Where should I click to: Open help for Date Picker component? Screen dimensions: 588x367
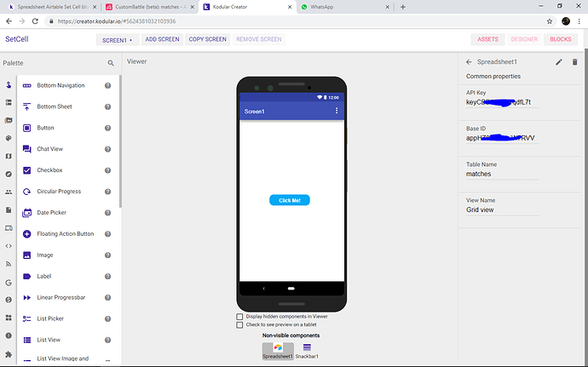point(107,213)
